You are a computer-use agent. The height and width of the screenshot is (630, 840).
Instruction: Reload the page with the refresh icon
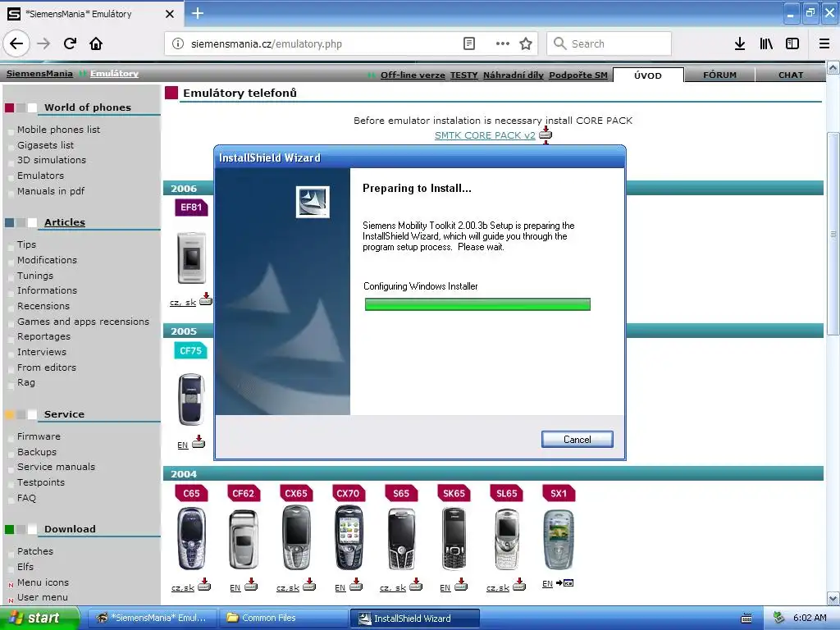pyautogui.click(x=71, y=43)
